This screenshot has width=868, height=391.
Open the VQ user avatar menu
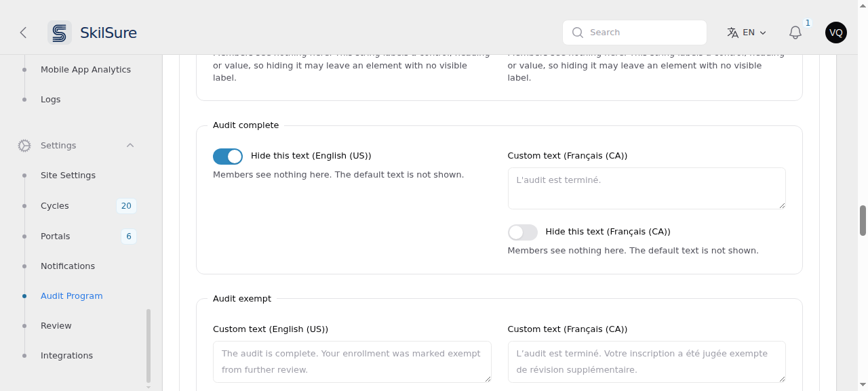pyautogui.click(x=836, y=33)
